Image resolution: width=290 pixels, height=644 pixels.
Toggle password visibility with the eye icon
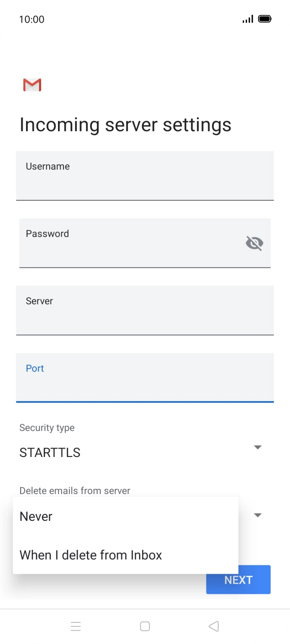click(x=254, y=242)
